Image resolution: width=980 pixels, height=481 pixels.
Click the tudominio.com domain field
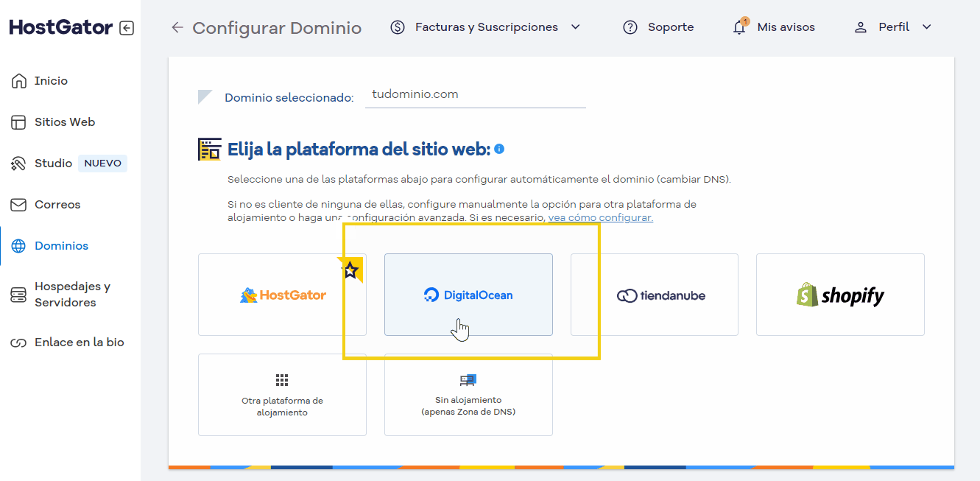pyautogui.click(x=476, y=95)
